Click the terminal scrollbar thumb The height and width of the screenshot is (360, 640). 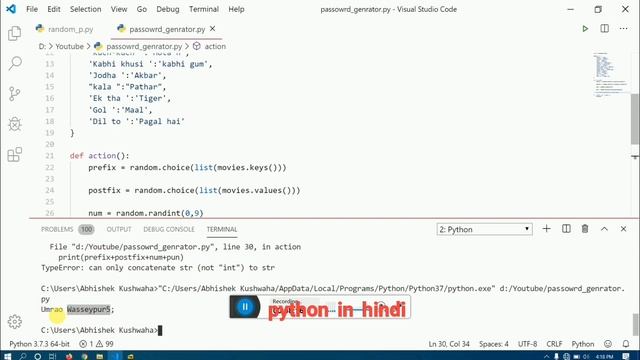635,324
